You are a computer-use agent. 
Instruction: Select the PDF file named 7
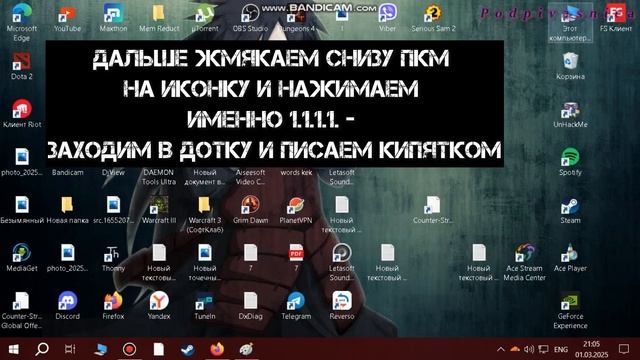296,258
